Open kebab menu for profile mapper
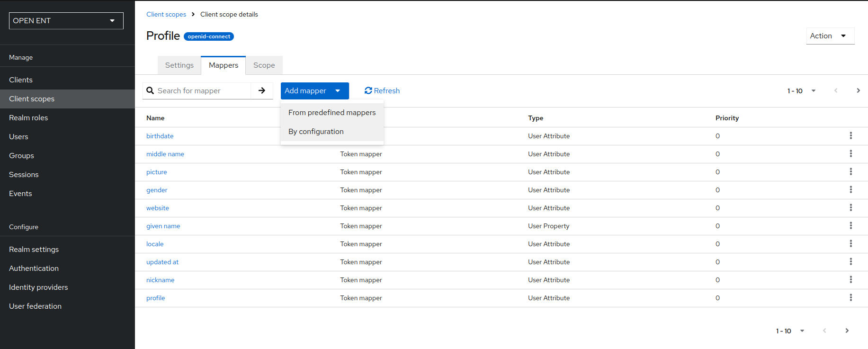 pyautogui.click(x=850, y=298)
